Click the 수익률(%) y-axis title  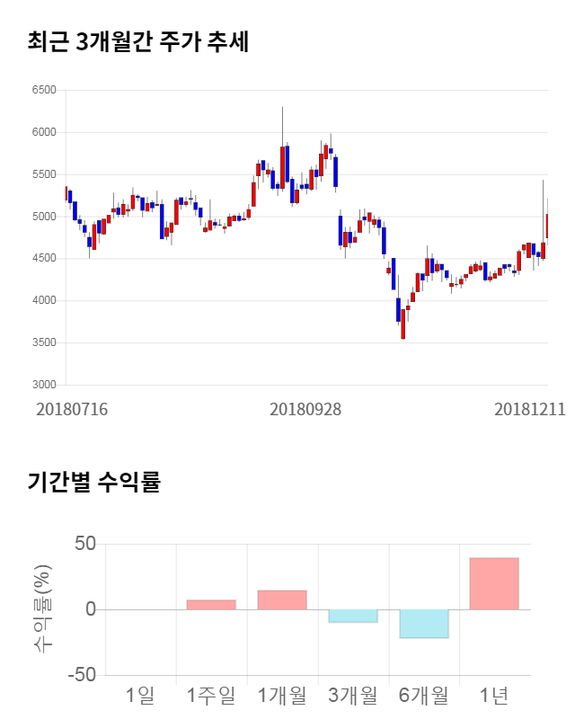tap(42, 609)
